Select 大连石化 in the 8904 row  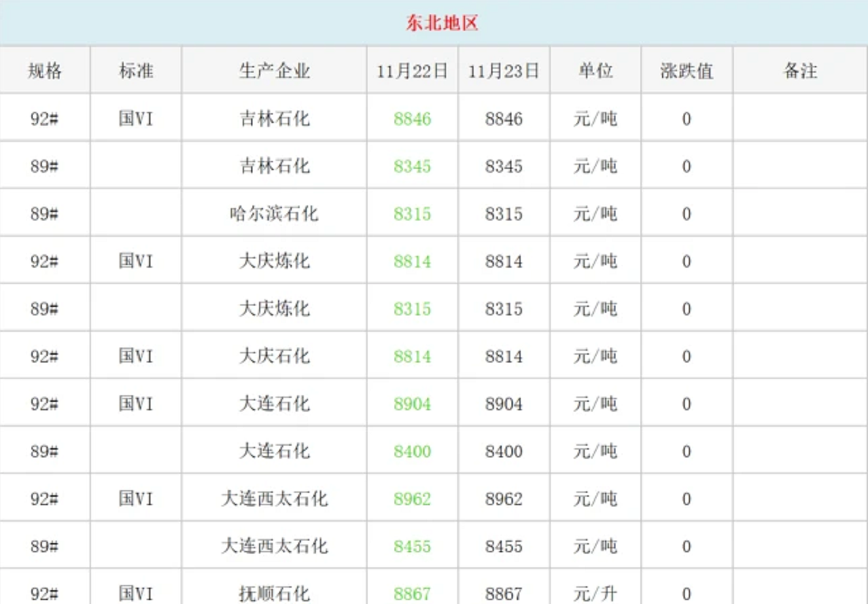point(275,404)
